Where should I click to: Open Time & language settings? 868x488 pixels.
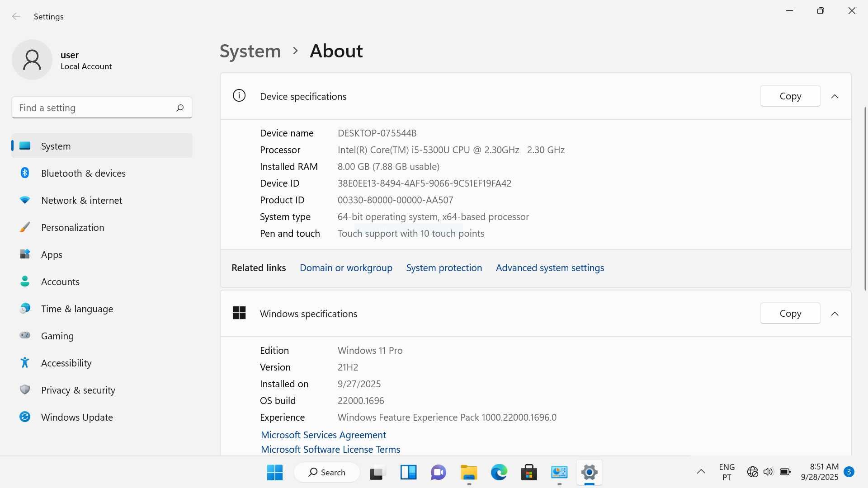click(x=102, y=309)
